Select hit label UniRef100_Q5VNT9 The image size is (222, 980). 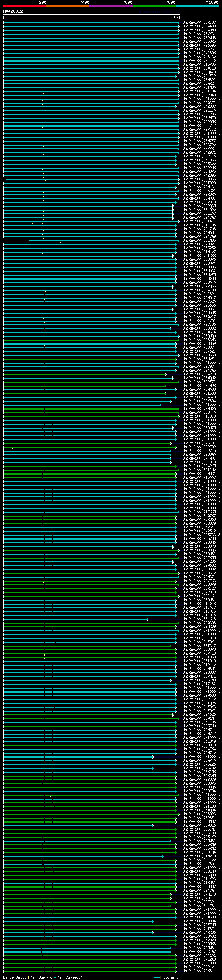(199, 118)
